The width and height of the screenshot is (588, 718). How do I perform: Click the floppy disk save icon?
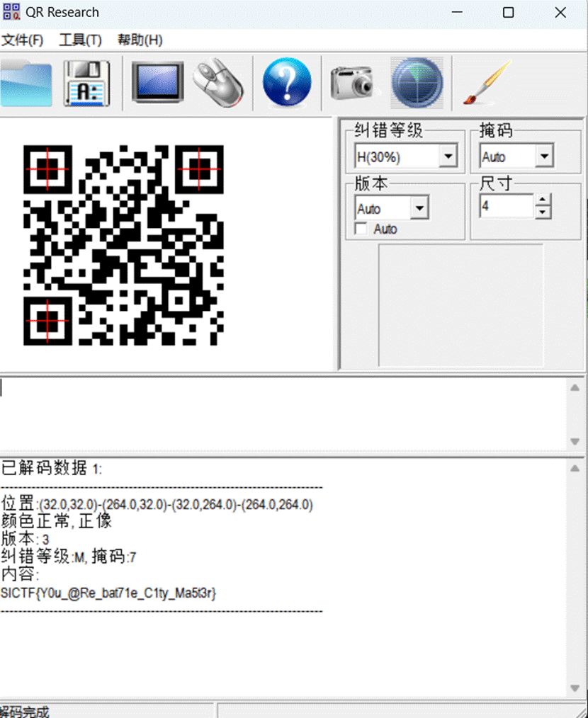tap(86, 84)
